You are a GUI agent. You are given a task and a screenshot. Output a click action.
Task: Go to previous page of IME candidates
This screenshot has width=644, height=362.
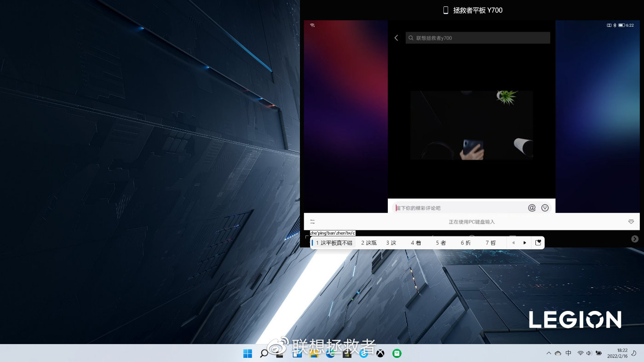513,243
